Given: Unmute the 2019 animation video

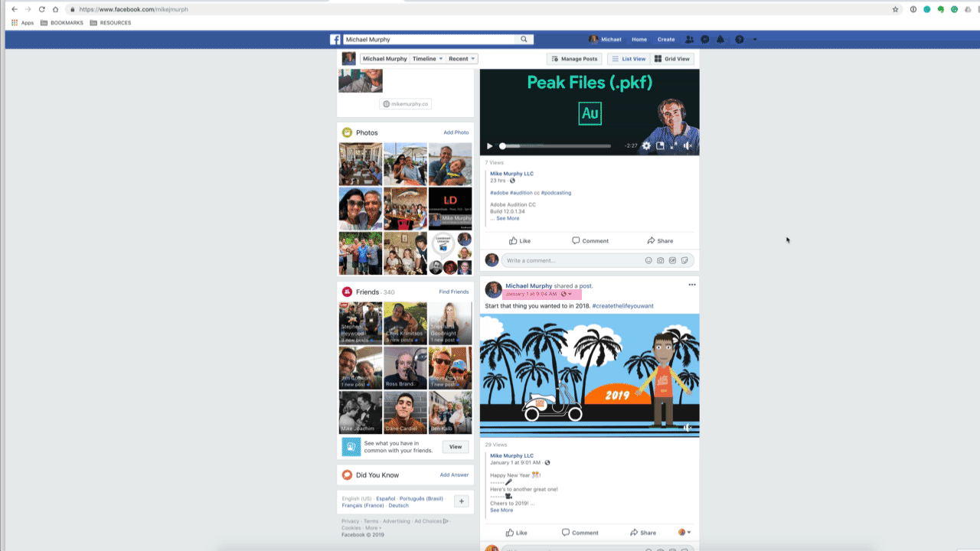Looking at the screenshot, I should point(687,428).
